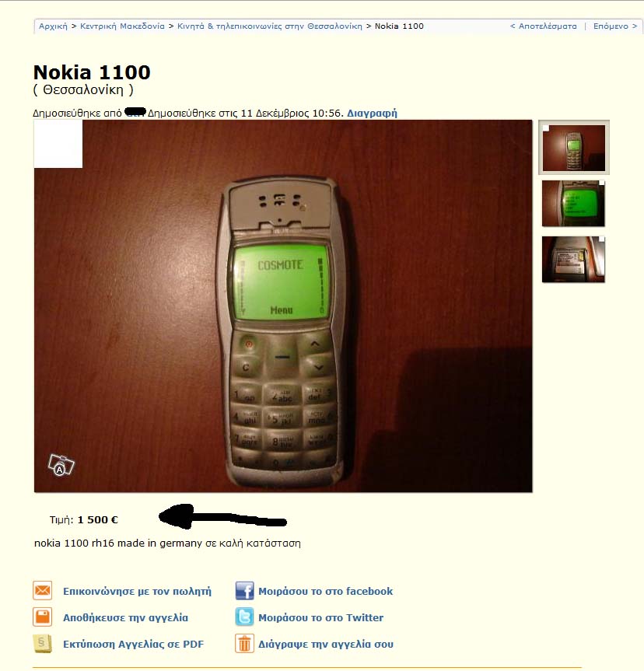Select the third thumbnail showing phone back
This screenshot has width=644, height=671.
coord(573,260)
